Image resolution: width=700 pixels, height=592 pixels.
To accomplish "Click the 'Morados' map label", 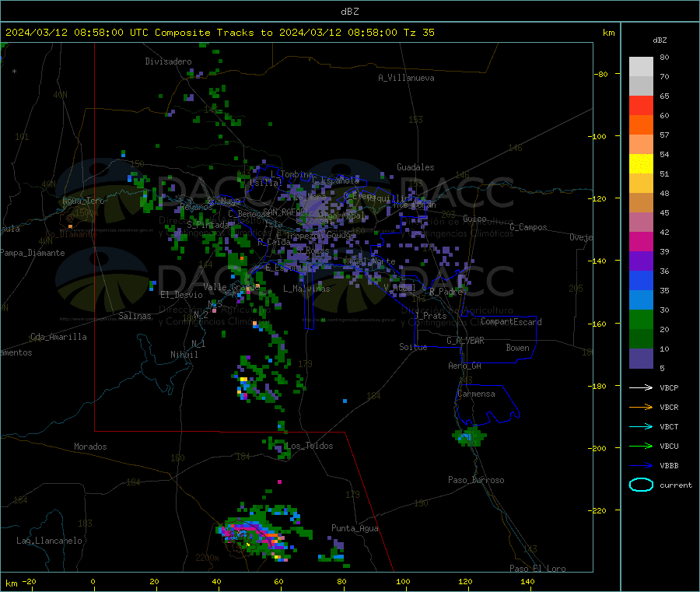I will pyautogui.click(x=90, y=447).
